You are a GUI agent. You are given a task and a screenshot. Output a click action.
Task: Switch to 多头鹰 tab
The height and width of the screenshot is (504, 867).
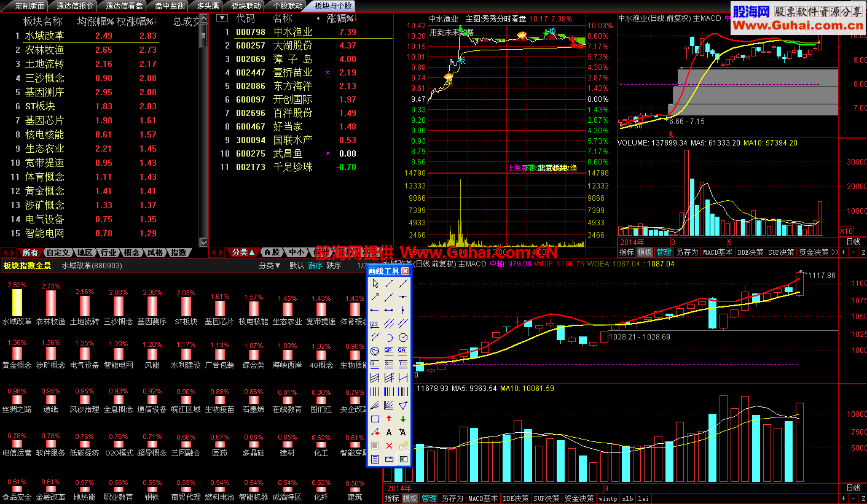(208, 6)
